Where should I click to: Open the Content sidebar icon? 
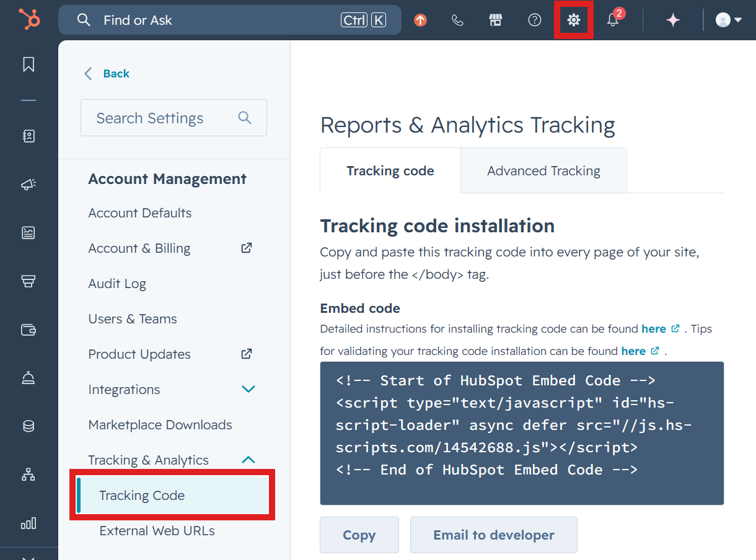tap(29, 233)
